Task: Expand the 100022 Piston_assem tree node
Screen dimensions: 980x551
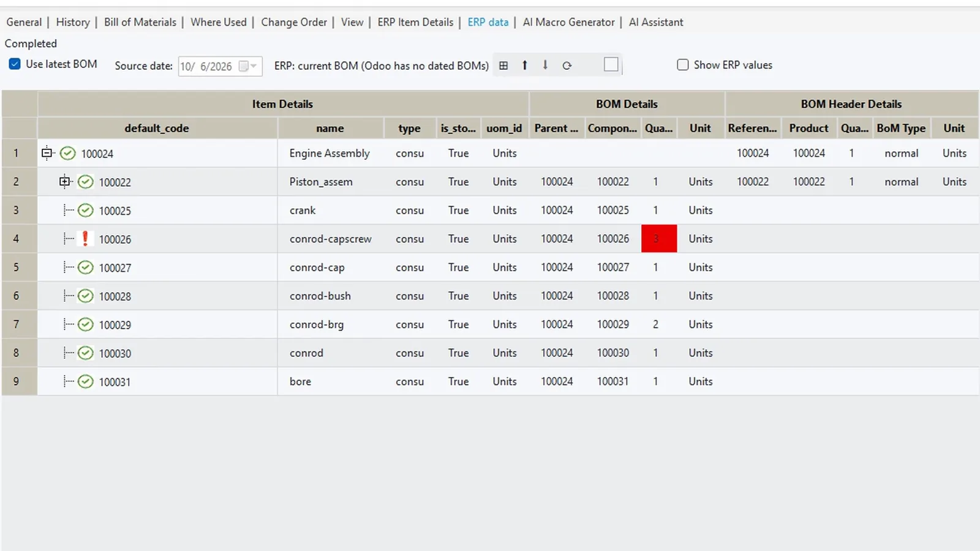Action: tap(64, 181)
